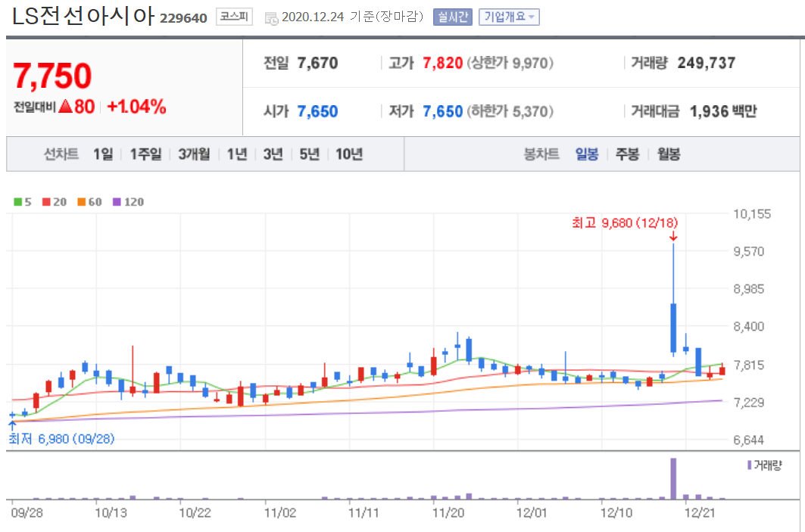Click the 최고 9,680 (12/18) chart label
This screenshot has height=532, width=805.
click(x=625, y=222)
